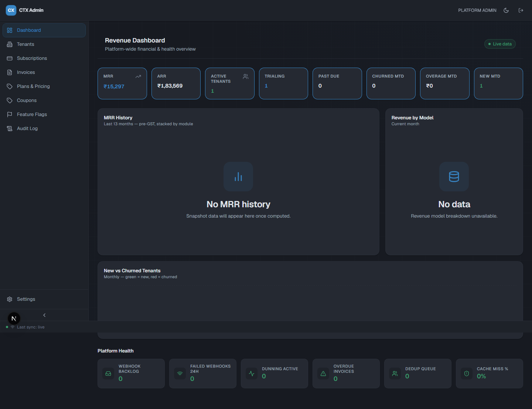Viewport: 532px width, 409px height.
Task: Click the CX logo icon
Action: [x=11, y=10]
